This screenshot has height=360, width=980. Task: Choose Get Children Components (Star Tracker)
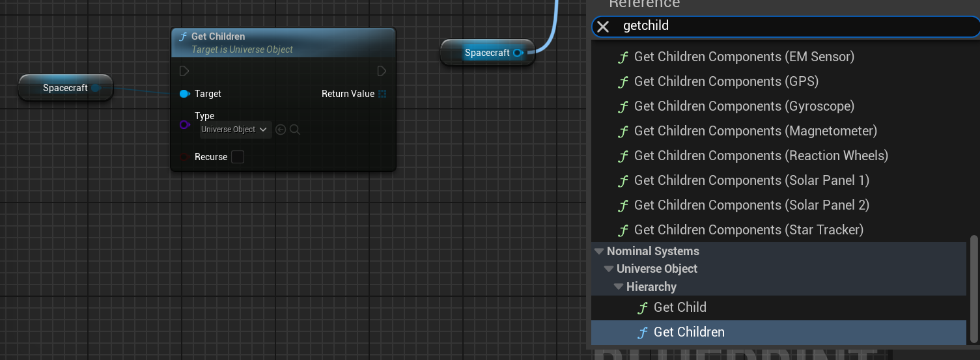point(748,230)
